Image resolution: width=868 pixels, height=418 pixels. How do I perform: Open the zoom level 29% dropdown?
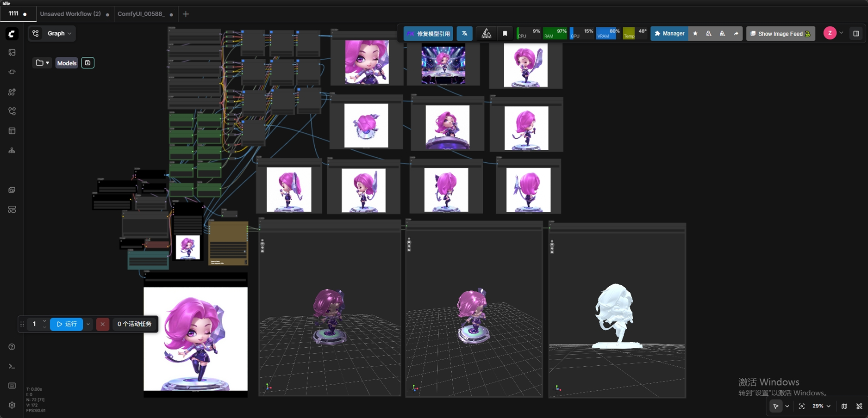pyautogui.click(x=821, y=406)
